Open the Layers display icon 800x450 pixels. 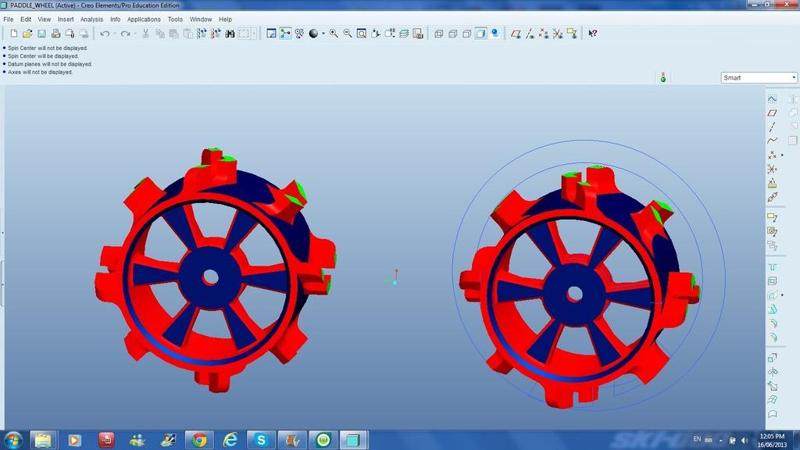coord(404,34)
